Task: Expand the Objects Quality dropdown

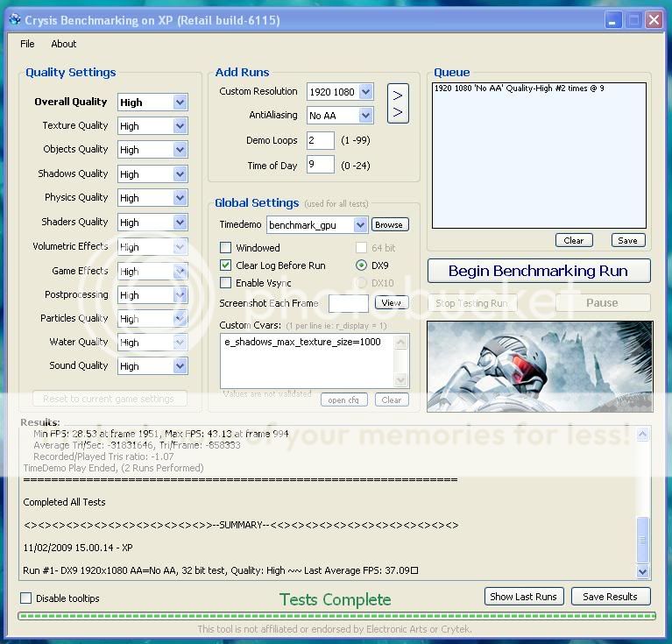Action: pos(180,150)
